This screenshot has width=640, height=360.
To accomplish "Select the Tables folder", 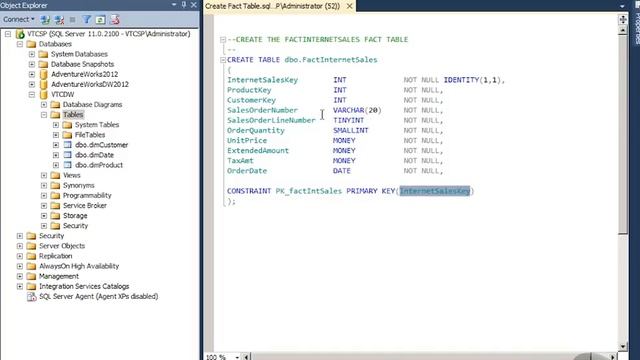I will 73,115.
